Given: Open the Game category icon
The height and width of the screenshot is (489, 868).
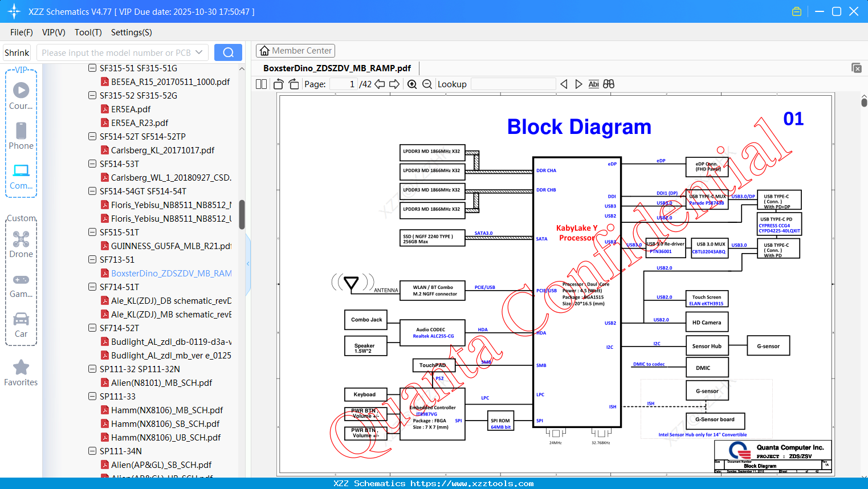Looking at the screenshot, I should coord(21,285).
